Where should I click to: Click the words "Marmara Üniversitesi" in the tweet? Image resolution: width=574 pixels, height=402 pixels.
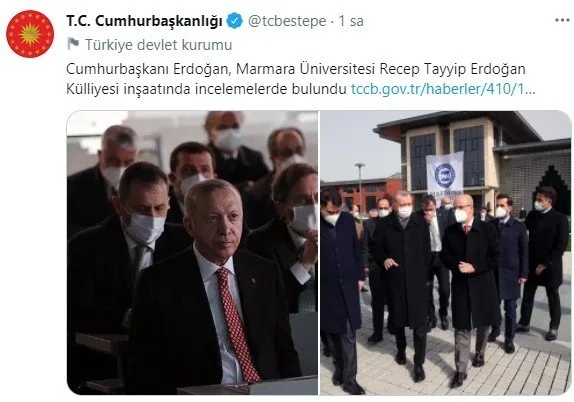point(306,68)
